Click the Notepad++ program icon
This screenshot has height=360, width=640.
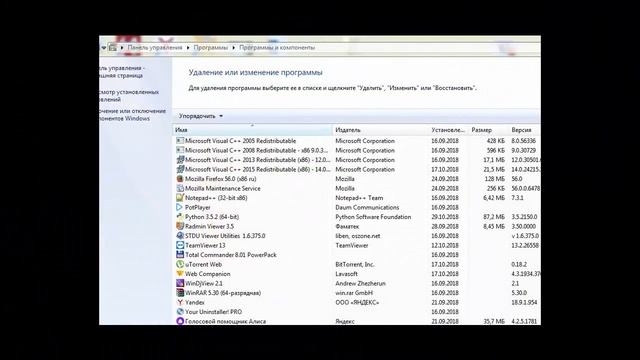[180, 198]
